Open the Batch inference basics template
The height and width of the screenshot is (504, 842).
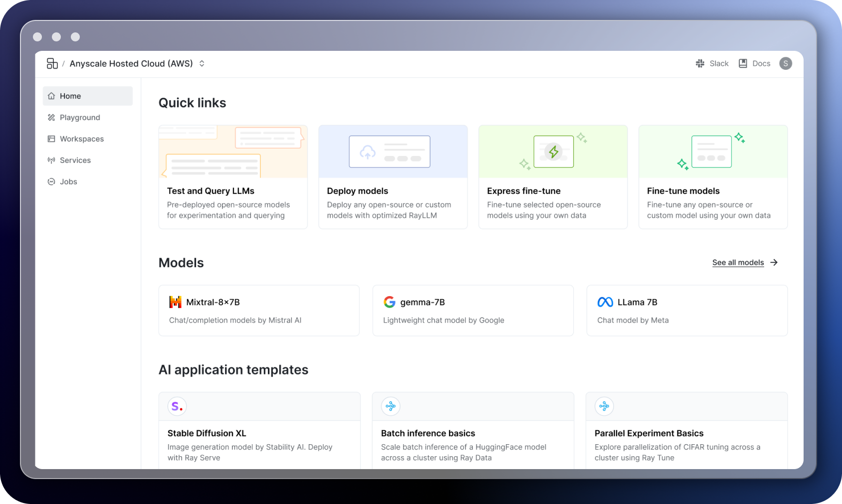[x=473, y=431]
